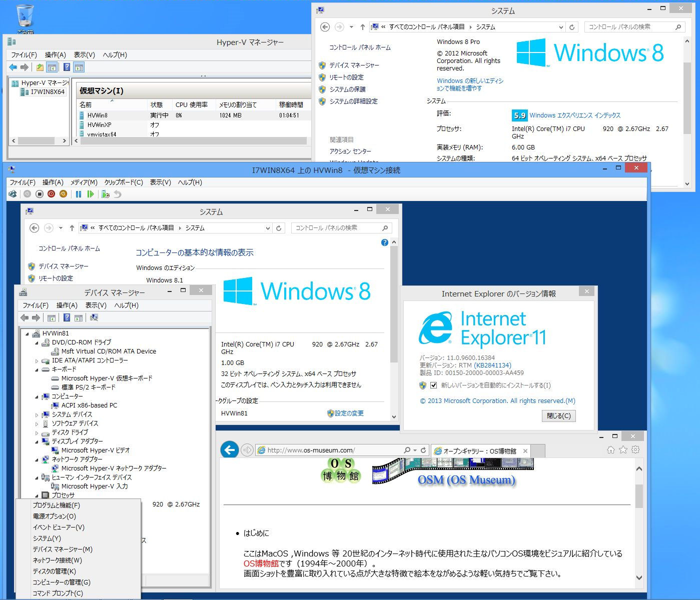Collapse ネットワーク アダプター node
The width and height of the screenshot is (700, 600).
pos(37,460)
